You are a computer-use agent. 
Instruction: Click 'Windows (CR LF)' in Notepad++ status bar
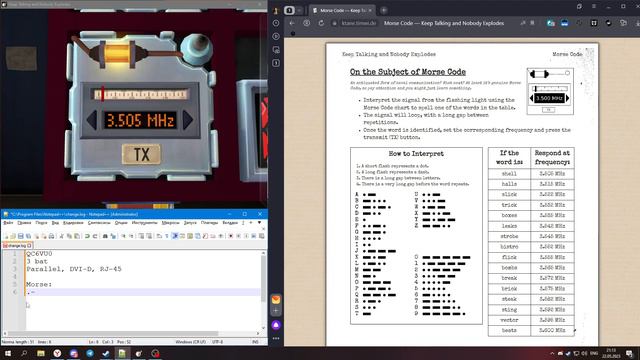(190, 342)
